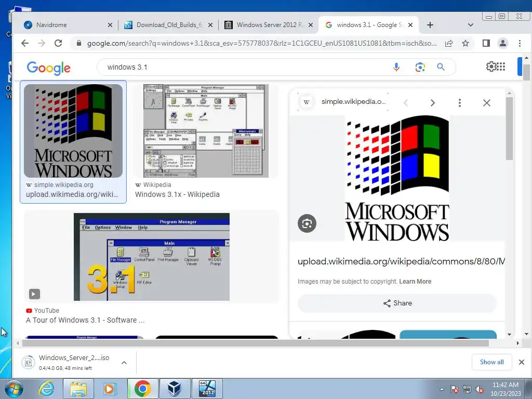Close the image preview panel
The width and height of the screenshot is (532, 399).
486,103
